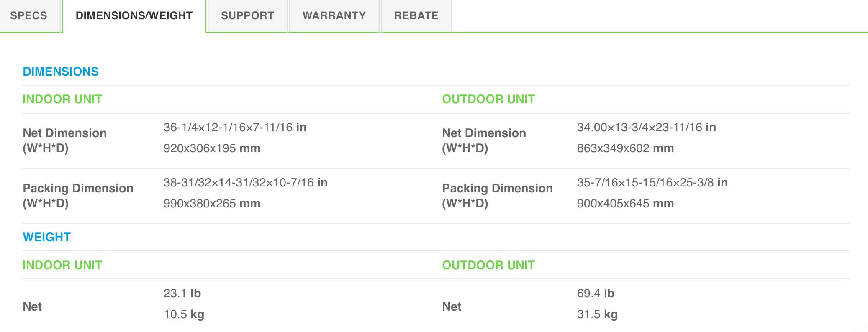Click OUTDOOR UNIT heading under Weight
This screenshot has height=332, width=868.
point(488,265)
